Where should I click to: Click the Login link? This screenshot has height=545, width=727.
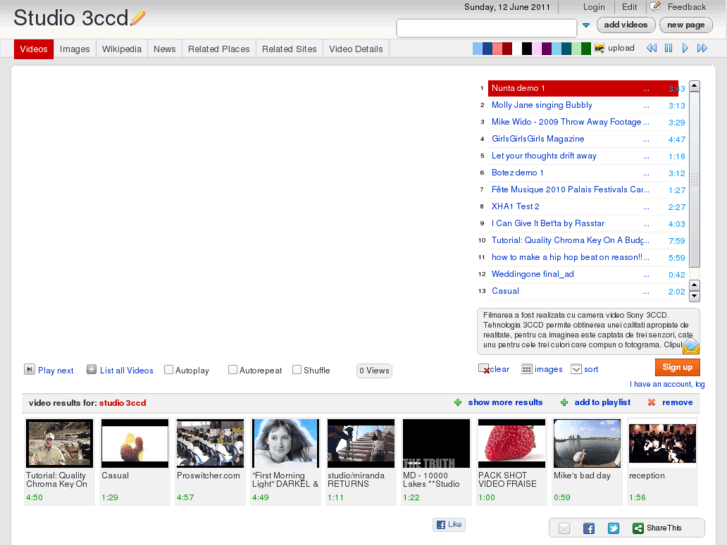click(594, 7)
